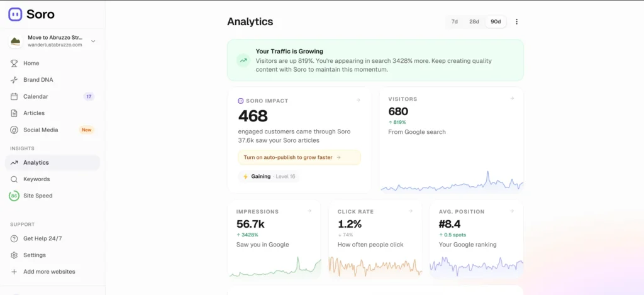
Task: Navigate to Social Media
Action: click(x=52, y=130)
